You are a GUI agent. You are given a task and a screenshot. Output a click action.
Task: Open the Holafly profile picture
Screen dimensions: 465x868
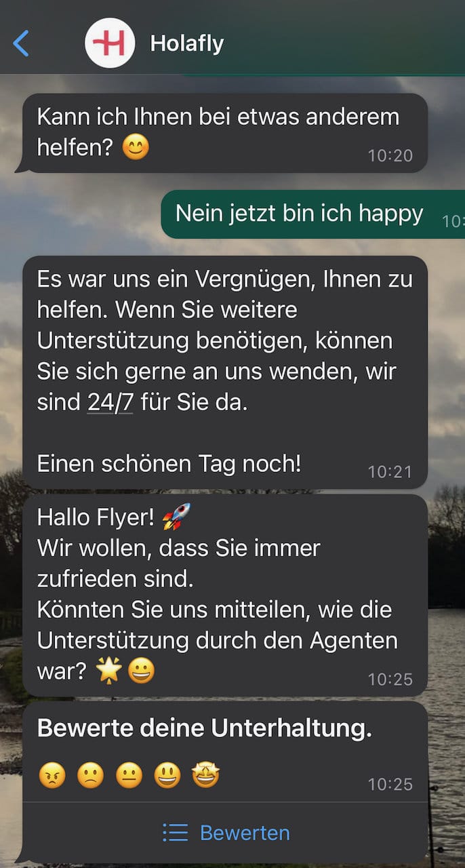[110, 43]
